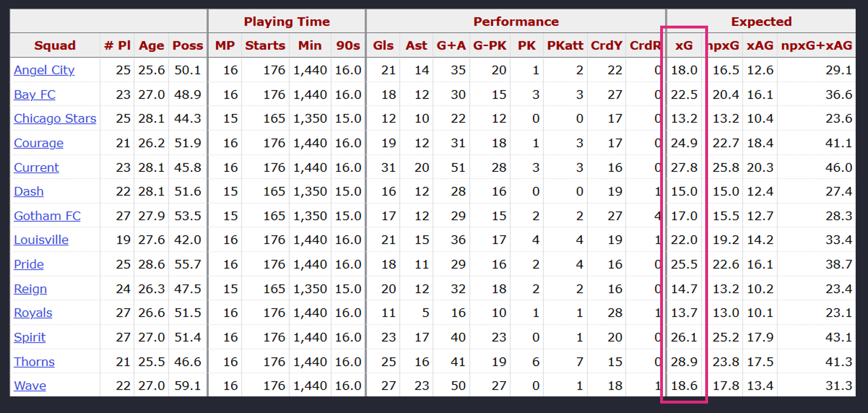
Task: Sort table by Age column header
Action: [x=151, y=46]
